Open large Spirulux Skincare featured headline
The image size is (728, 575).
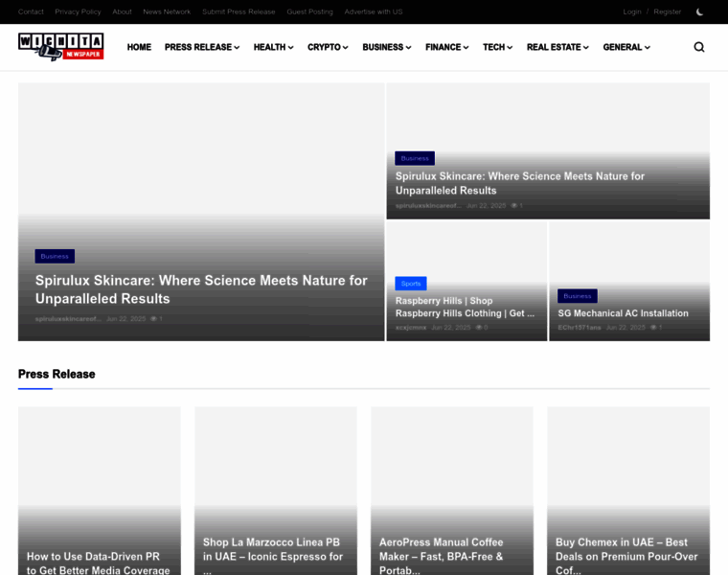click(x=201, y=289)
